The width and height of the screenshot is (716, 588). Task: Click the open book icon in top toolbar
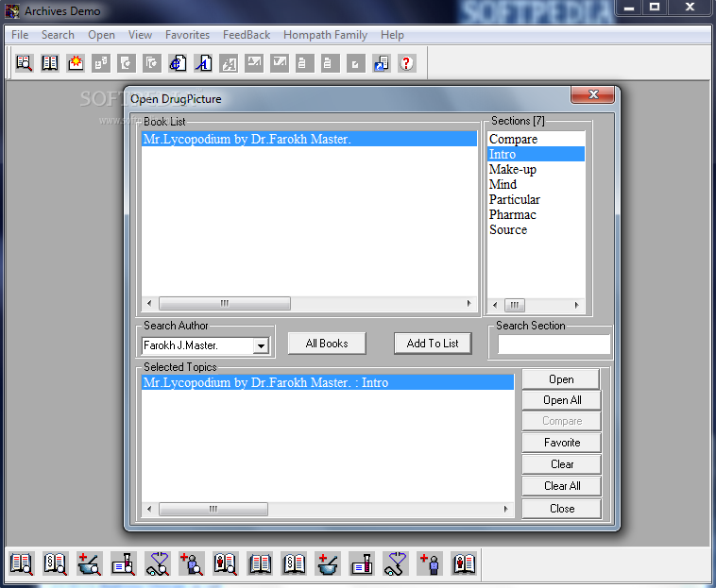[x=50, y=63]
